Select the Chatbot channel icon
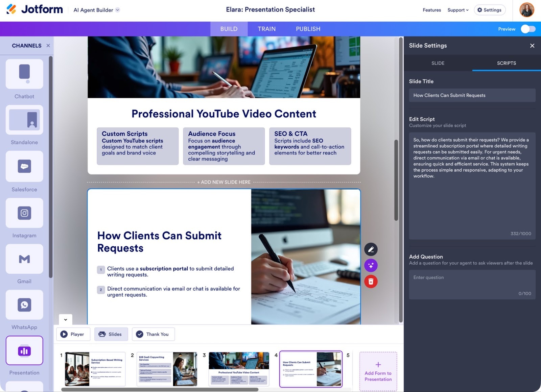Screen dimensions: 541x392 click(x=24, y=74)
